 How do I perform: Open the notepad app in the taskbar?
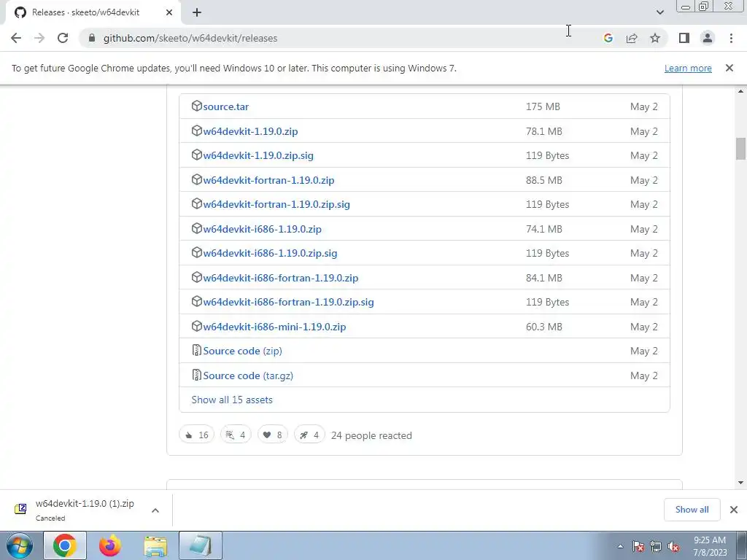pyautogui.click(x=201, y=545)
